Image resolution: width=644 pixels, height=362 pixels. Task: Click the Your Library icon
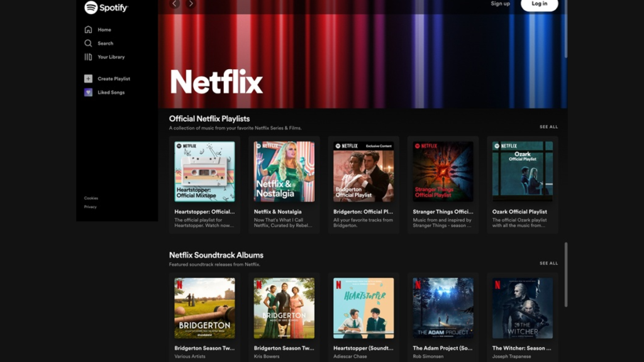88,57
